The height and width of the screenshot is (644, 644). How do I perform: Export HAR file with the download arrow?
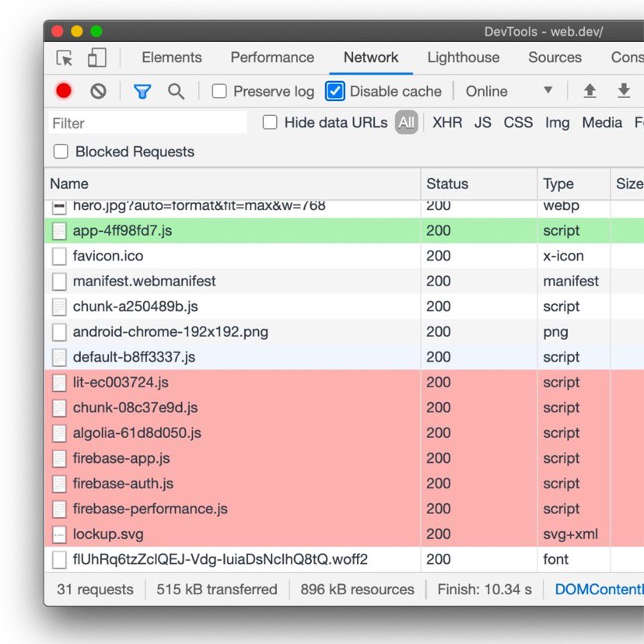pos(624,91)
